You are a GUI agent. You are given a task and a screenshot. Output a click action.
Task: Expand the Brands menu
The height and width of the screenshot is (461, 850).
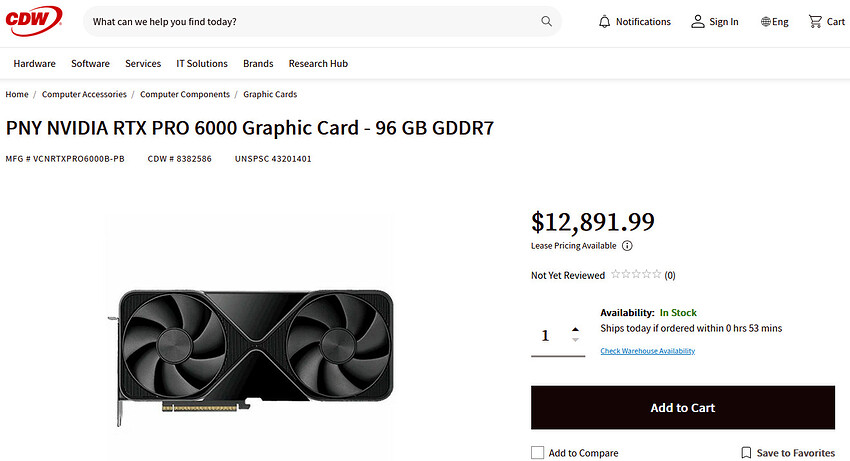tap(258, 63)
